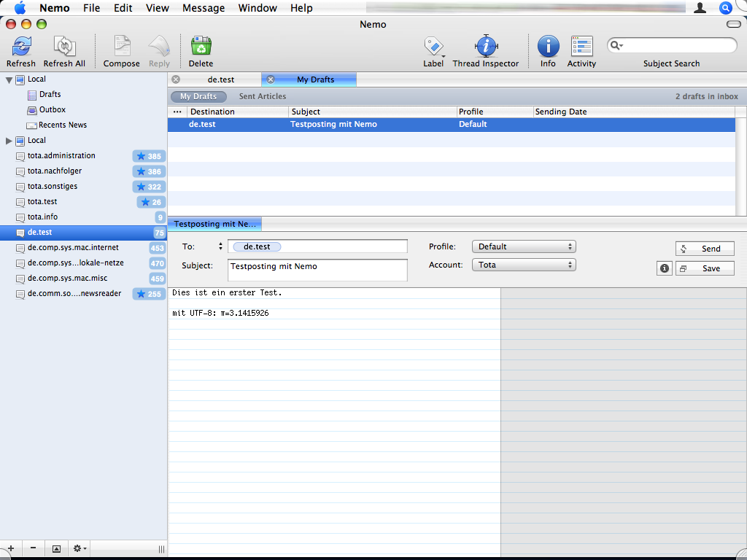This screenshot has width=747, height=560.
Task: Click the Refresh All toolbar icon
Action: coord(64,47)
